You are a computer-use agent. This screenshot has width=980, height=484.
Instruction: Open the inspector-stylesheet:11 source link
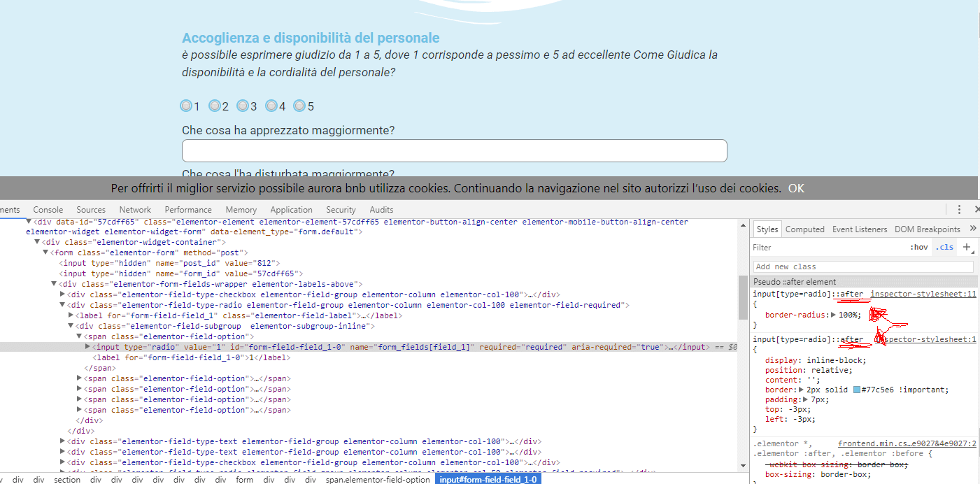click(x=923, y=294)
